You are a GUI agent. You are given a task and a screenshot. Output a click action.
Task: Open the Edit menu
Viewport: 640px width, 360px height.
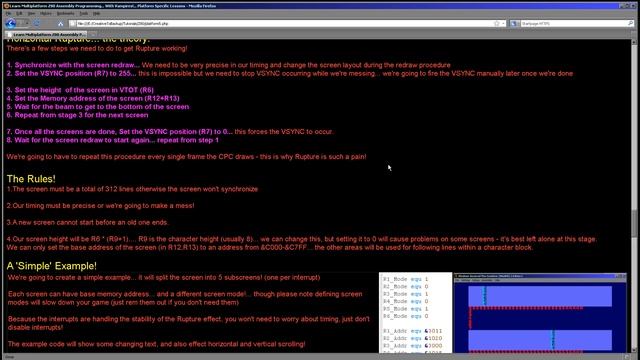[x=19, y=13]
